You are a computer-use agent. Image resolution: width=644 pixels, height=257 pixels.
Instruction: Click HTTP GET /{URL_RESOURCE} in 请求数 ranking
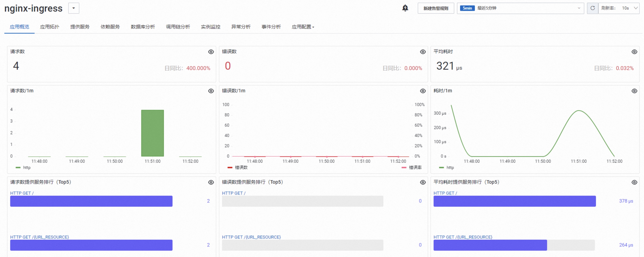(x=40, y=237)
